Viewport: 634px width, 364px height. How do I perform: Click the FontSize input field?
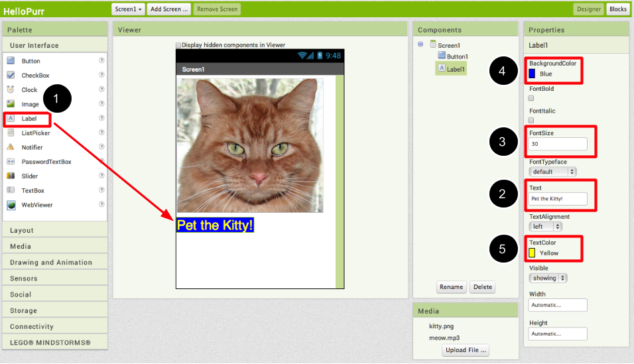click(x=558, y=144)
